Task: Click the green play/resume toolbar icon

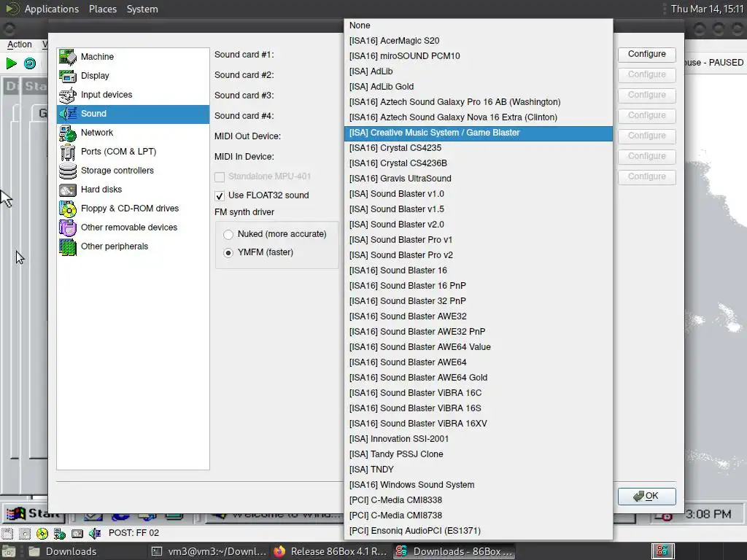Action: [12, 63]
